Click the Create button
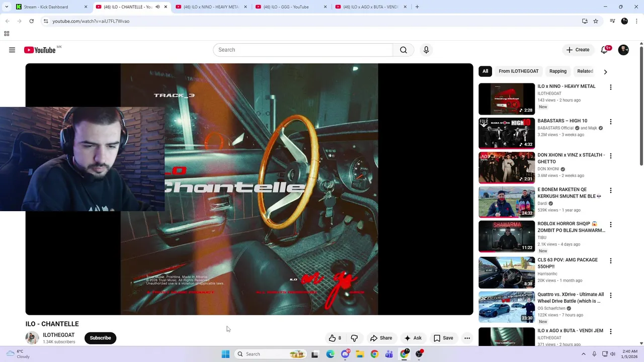This screenshot has width=644, height=362. [x=578, y=50]
